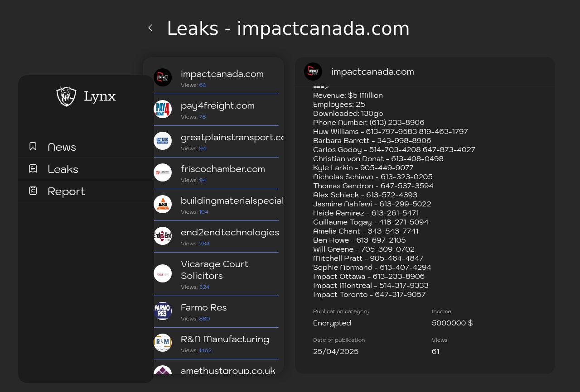Click the pay4freight.com logo thumbnail
Screen dimensions: 580x392
pos(163,109)
